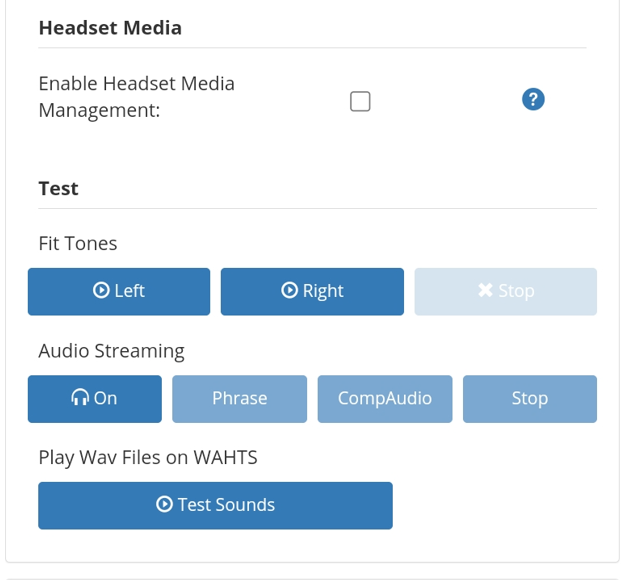Click the X icon on Fit Tones Stop
Screen dimensions: 623x580
tap(485, 291)
